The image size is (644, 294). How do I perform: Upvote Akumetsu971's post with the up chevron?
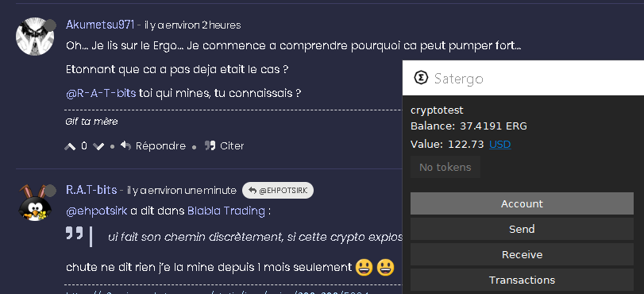[70, 146]
